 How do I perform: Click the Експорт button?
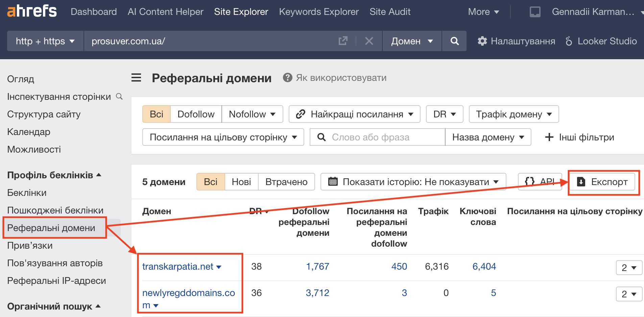pyautogui.click(x=602, y=182)
